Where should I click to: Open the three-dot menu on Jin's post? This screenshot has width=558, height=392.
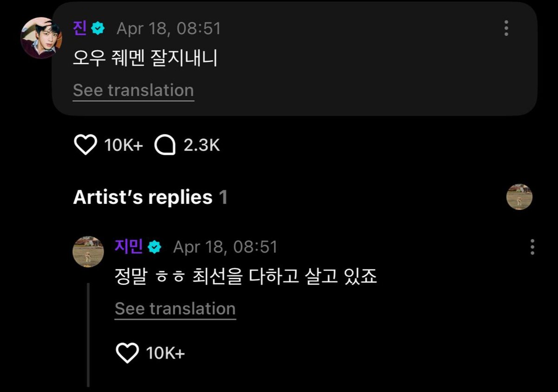(x=506, y=28)
